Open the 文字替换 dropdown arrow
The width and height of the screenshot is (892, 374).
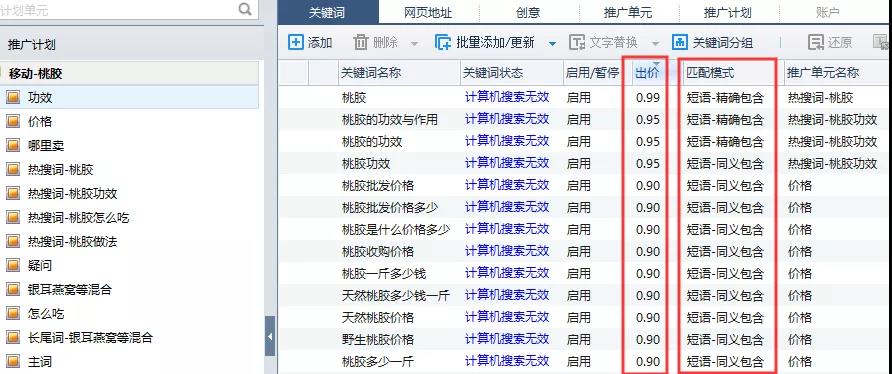pos(656,43)
